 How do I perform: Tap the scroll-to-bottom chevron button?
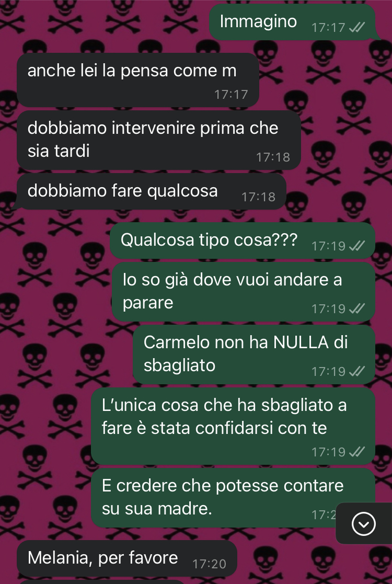363,524
